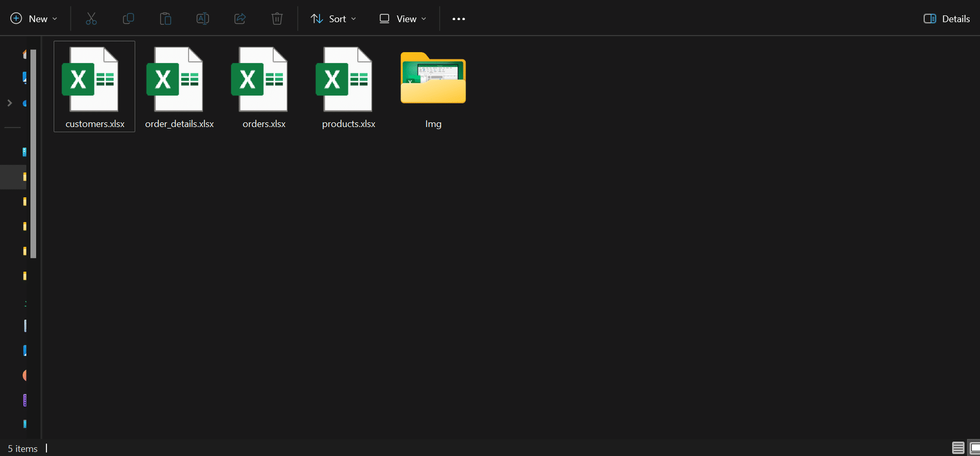Click the Paste clipboard icon
This screenshot has width=980, height=456.
[x=166, y=18]
